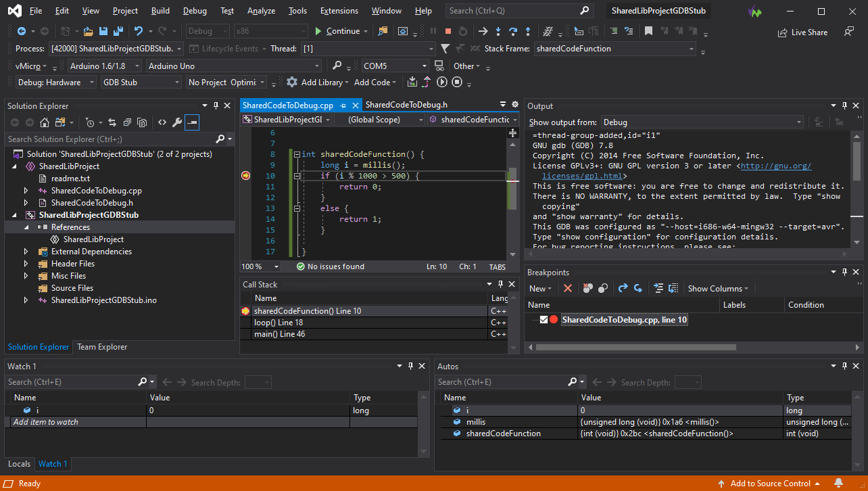
Task: Click Delete All Breakpoints icon
Action: [x=588, y=288]
